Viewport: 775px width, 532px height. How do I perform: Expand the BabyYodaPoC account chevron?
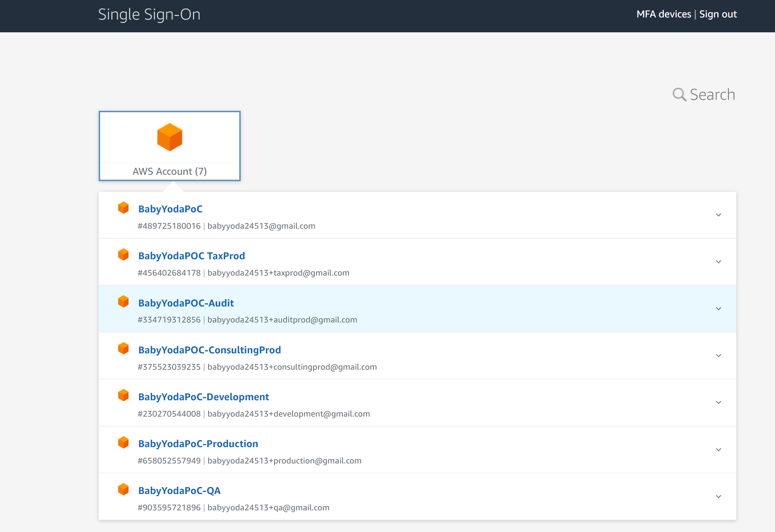[719, 215]
